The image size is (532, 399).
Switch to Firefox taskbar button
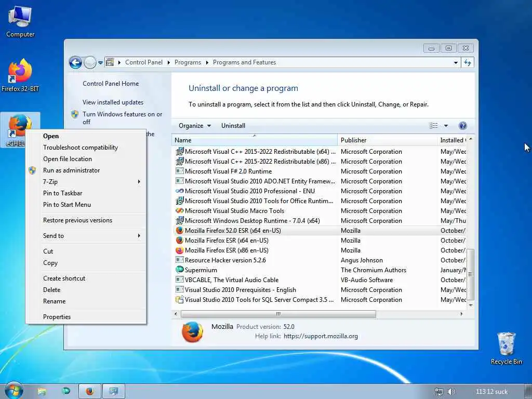point(89,391)
